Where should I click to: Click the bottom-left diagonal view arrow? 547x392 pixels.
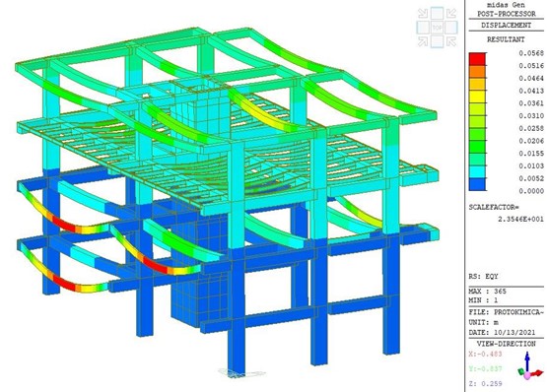[x=423, y=41]
